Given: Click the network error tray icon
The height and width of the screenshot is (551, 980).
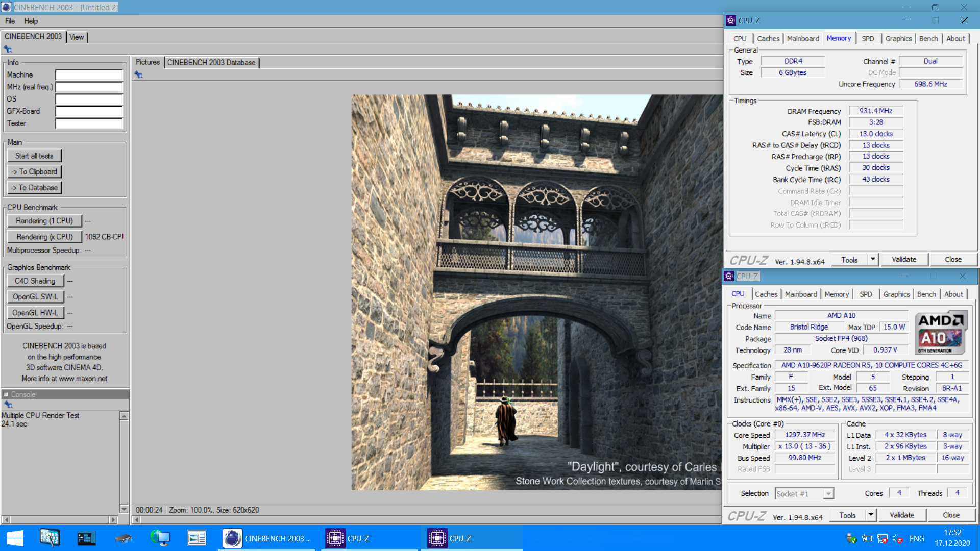Looking at the screenshot, I should click(x=882, y=539).
